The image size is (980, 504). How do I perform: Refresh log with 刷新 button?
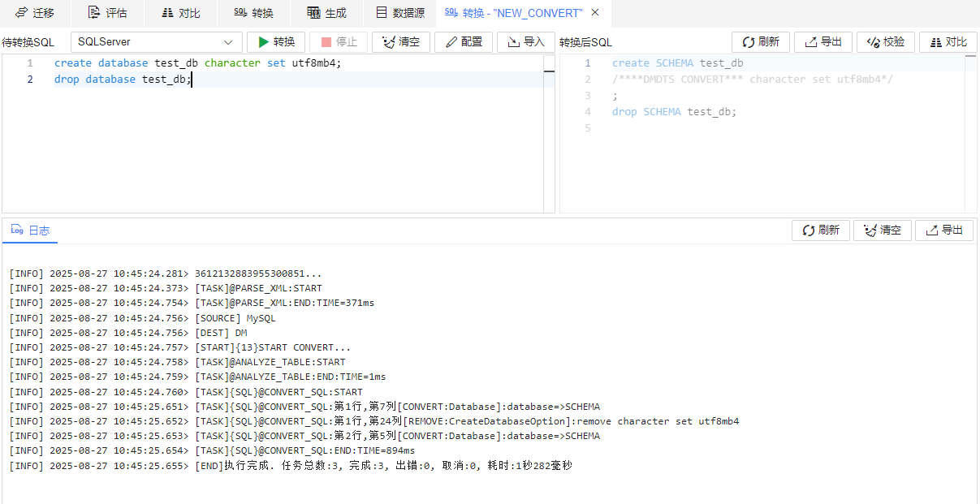821,230
